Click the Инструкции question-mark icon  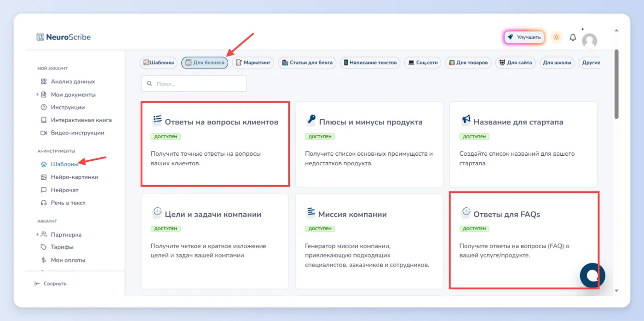[44, 107]
